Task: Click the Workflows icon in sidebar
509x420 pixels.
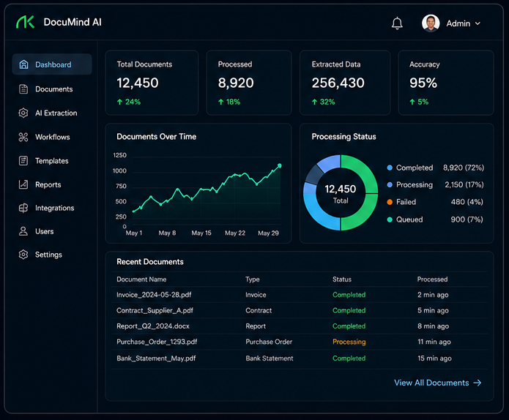Action: click(23, 137)
